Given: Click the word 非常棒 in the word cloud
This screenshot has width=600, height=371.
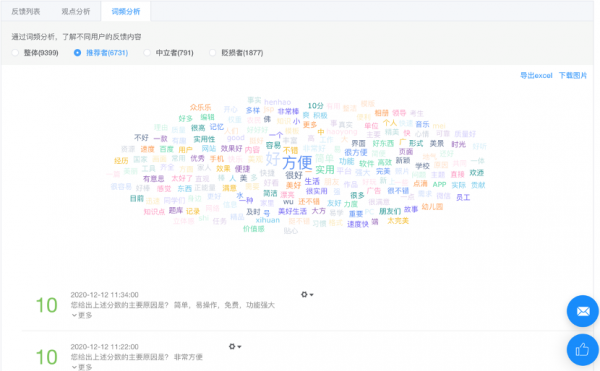Looking at the screenshot, I should pyautogui.click(x=288, y=111).
